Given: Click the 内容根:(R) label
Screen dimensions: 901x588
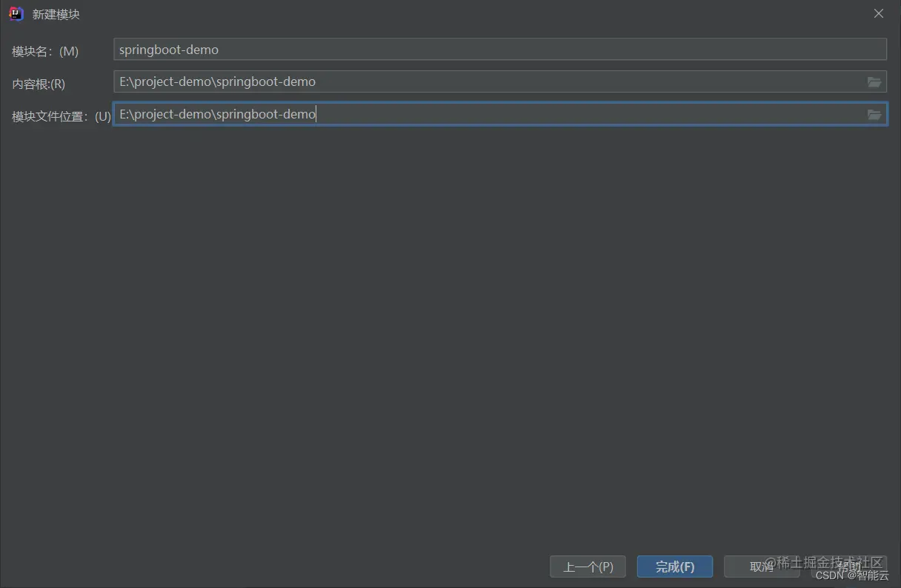Looking at the screenshot, I should [39, 84].
